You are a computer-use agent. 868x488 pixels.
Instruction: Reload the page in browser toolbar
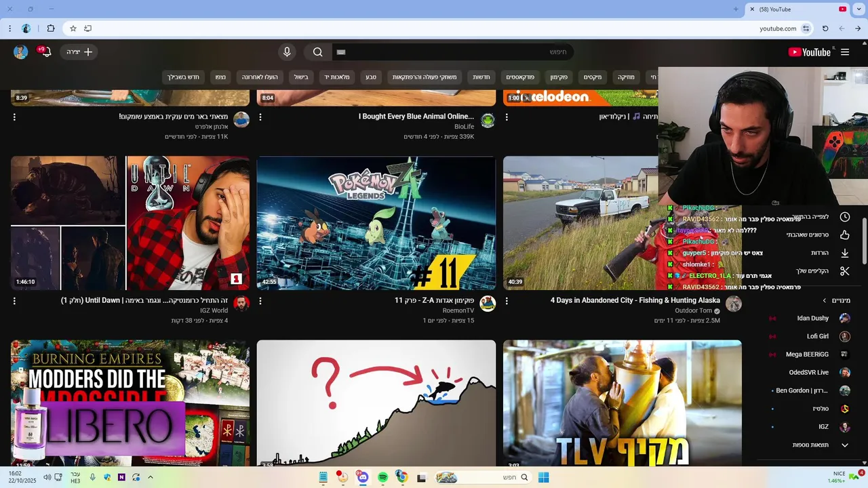[825, 28]
